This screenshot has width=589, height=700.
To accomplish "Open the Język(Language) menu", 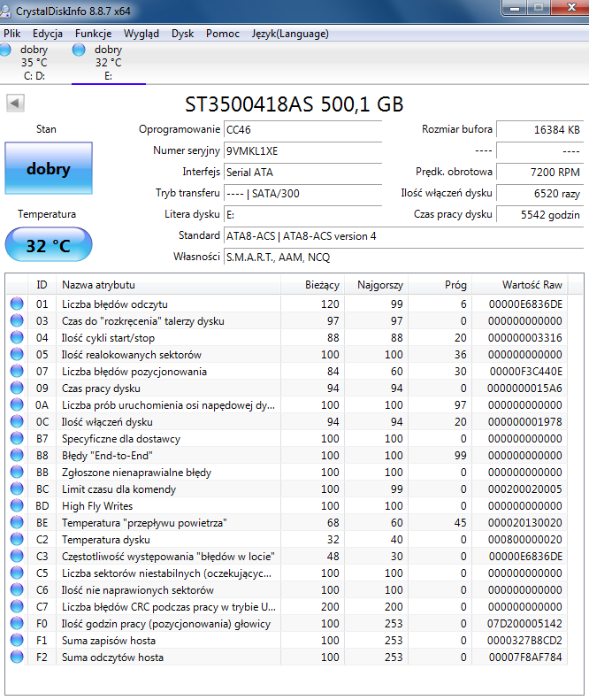I will 290,34.
